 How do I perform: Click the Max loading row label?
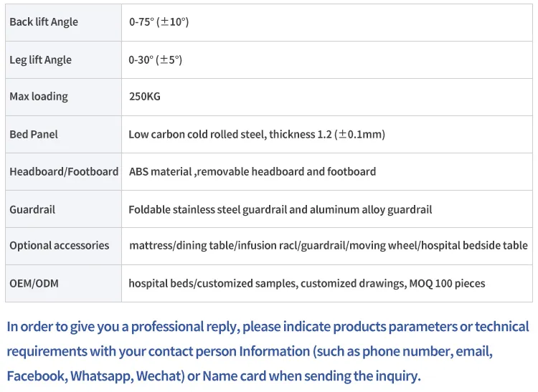pos(39,97)
